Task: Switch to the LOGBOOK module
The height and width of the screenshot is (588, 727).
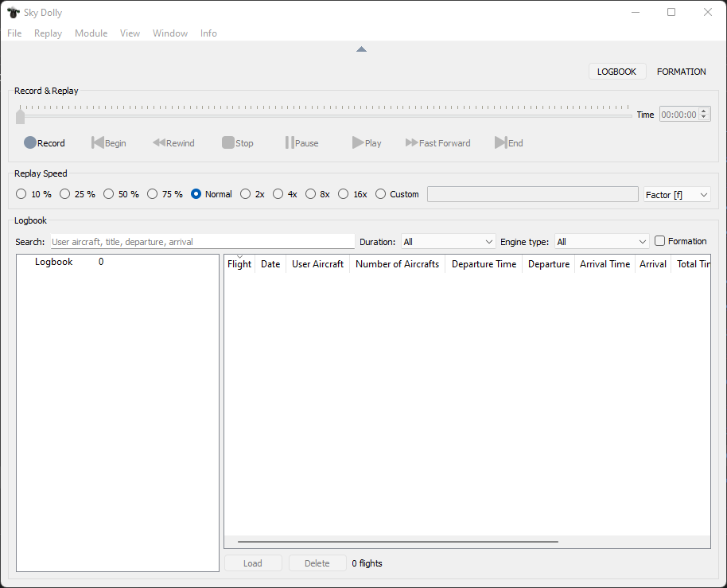Action: pyautogui.click(x=617, y=72)
